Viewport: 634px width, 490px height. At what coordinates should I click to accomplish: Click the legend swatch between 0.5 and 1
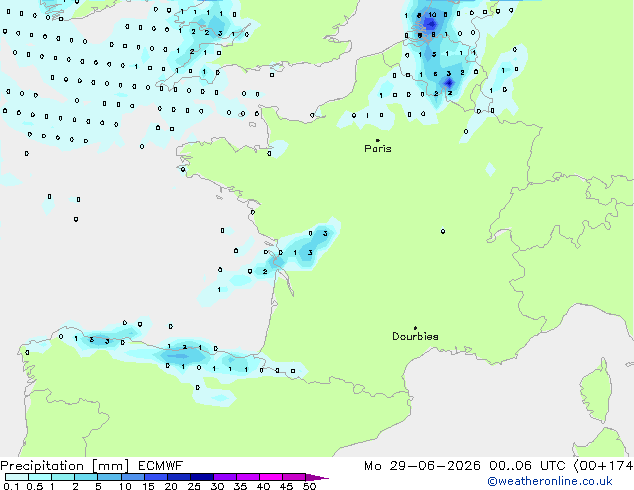click(x=40, y=477)
